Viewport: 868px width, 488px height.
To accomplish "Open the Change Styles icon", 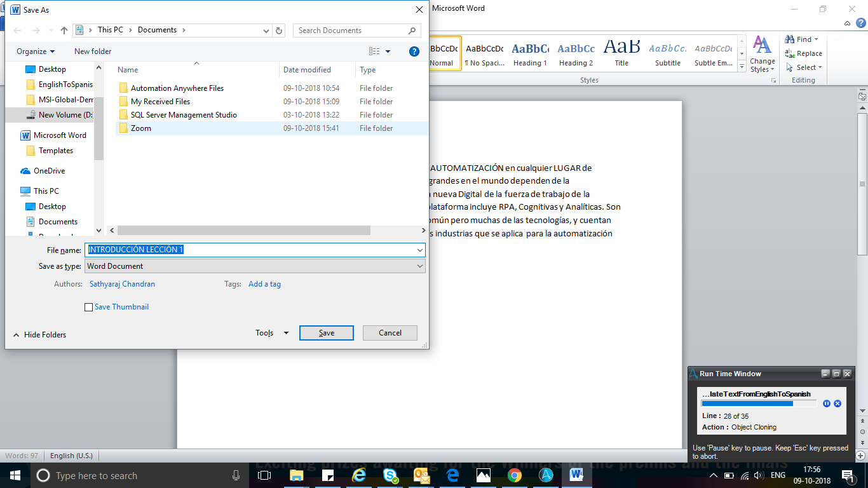I will (763, 54).
